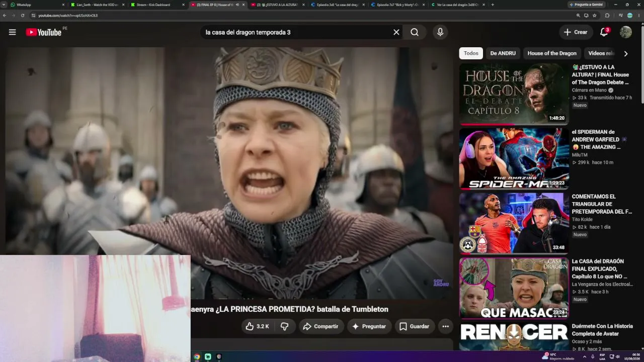Image resolution: width=644 pixels, height=362 pixels.
Task: Like the video with thumbs up
Action: (x=257, y=326)
